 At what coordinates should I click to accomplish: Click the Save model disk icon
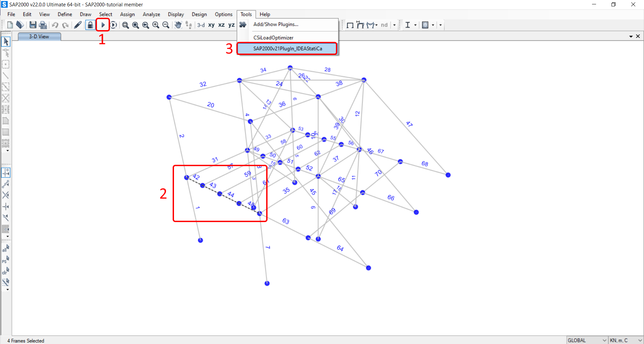point(33,25)
